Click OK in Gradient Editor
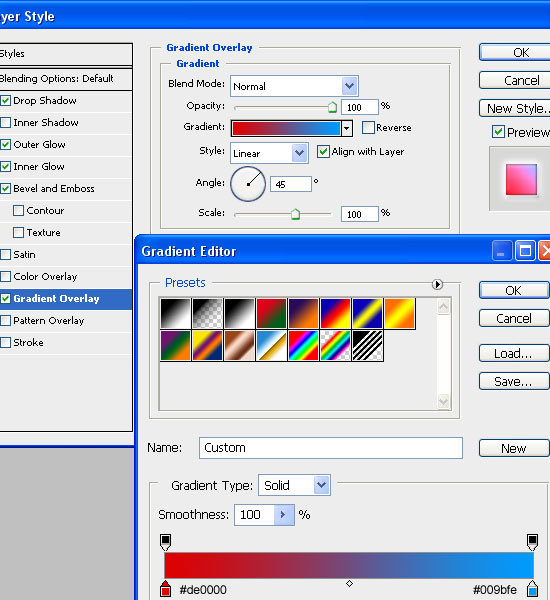550x600 pixels. (514, 290)
